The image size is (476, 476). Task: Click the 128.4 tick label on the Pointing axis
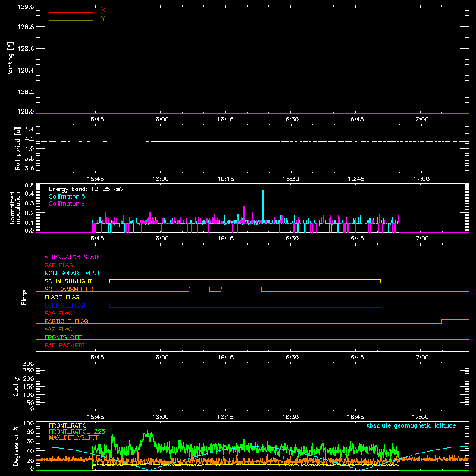pos(26,70)
